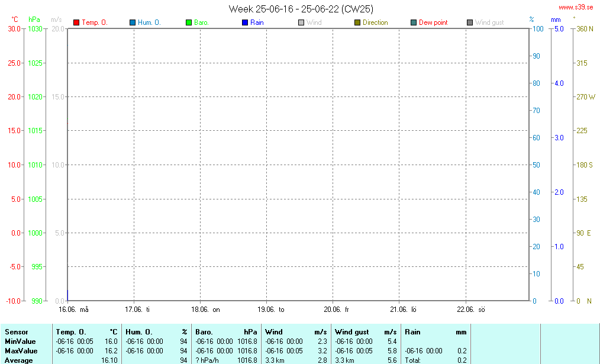Click the Sensor header in the statistics table

tap(17, 332)
